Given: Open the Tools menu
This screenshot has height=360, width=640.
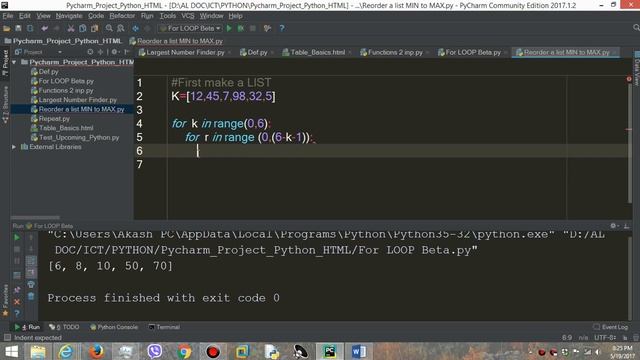Looking at the screenshot, I should (168, 16).
